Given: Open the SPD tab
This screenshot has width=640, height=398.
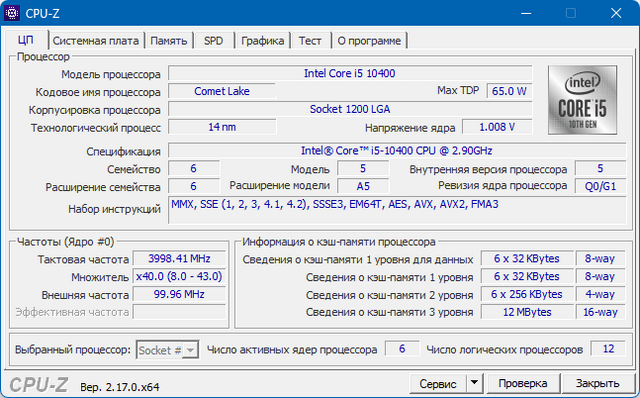Looking at the screenshot, I should pos(213,41).
